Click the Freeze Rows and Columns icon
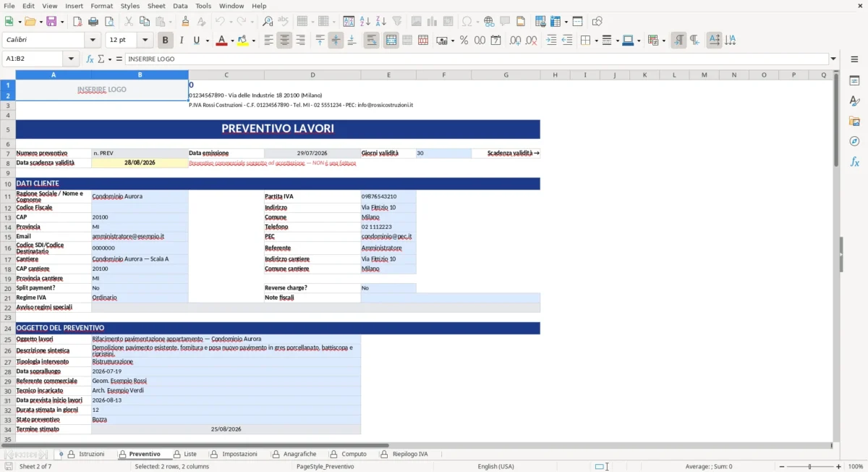 tap(555, 22)
